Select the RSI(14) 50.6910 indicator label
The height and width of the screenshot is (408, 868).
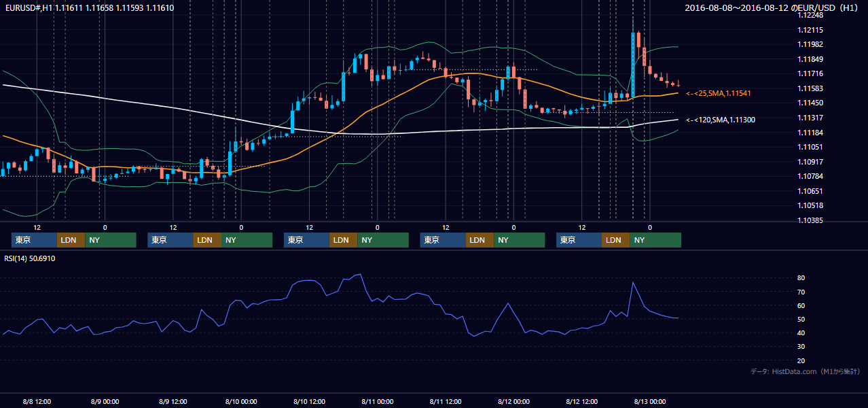tap(30, 258)
